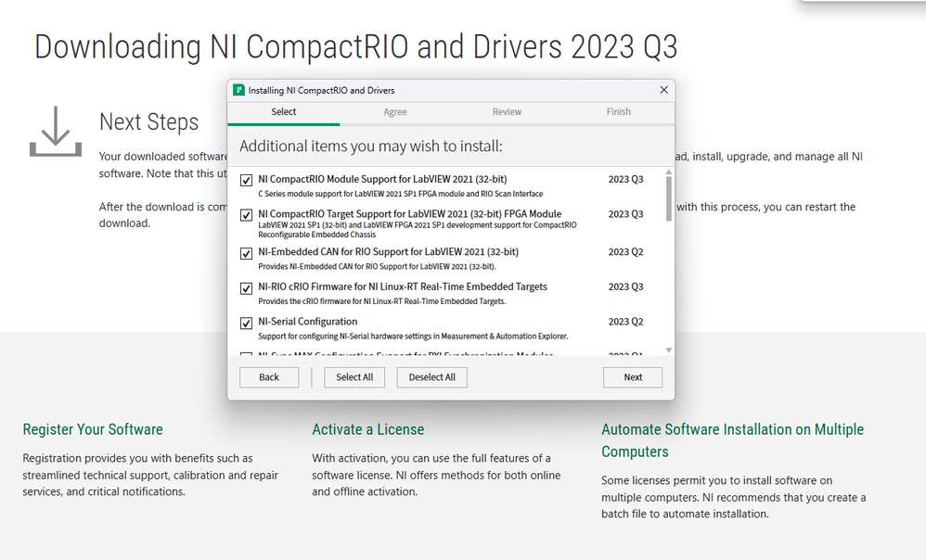Untick NI-RIO cRIO Firmware for Linux-RT checkbox
This screenshot has width=926, height=560.
(x=246, y=288)
